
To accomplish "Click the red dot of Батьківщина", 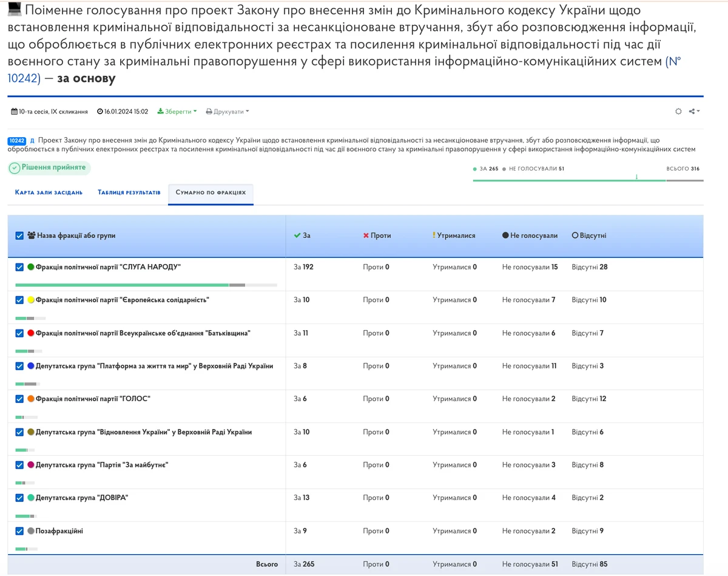I will coord(30,333).
